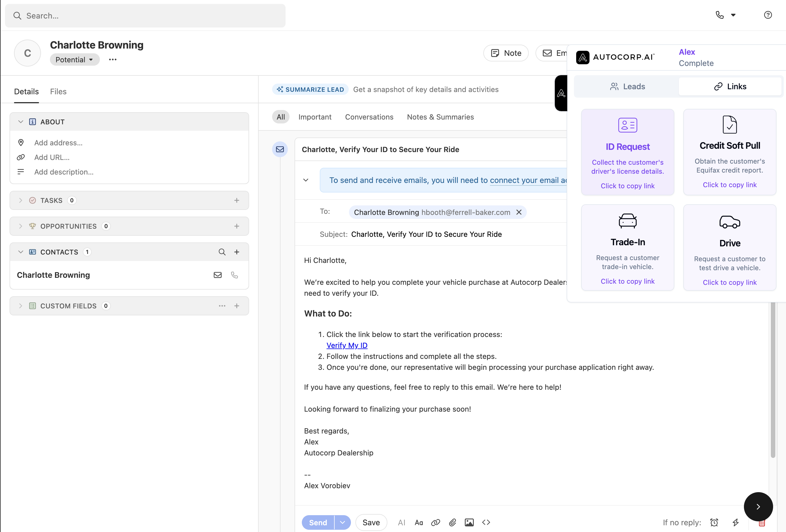The image size is (786, 532).
Task: Open the Send options dropdown arrow
Action: pos(342,522)
